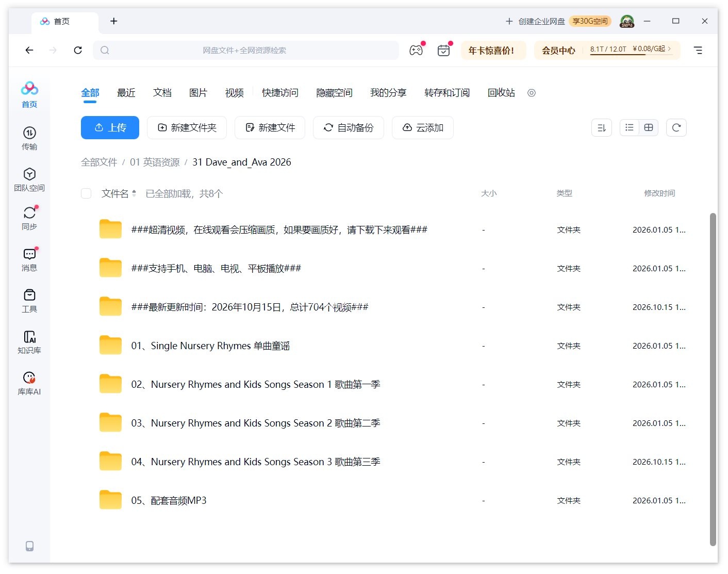The height and width of the screenshot is (574, 728).
Task: Click the 大小 column header
Action: 489,193
